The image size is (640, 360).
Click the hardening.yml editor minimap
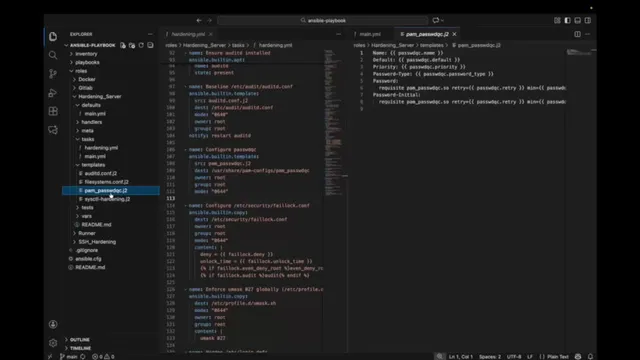[334, 122]
